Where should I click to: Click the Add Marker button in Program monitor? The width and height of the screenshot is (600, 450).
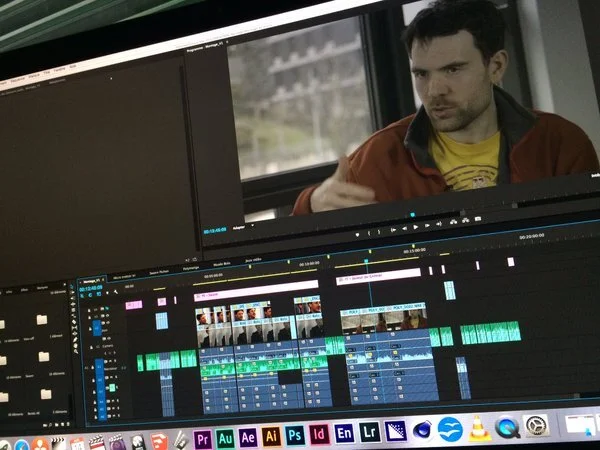click(x=357, y=235)
